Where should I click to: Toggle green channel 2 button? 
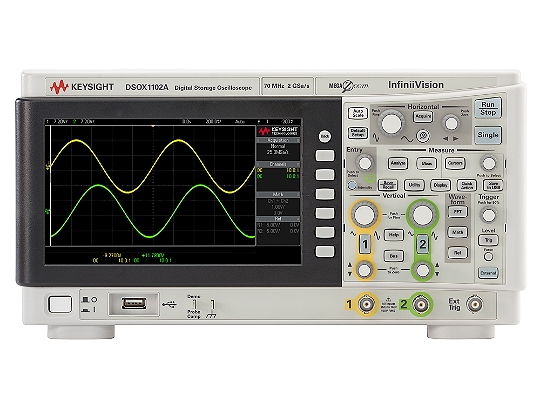(x=423, y=244)
